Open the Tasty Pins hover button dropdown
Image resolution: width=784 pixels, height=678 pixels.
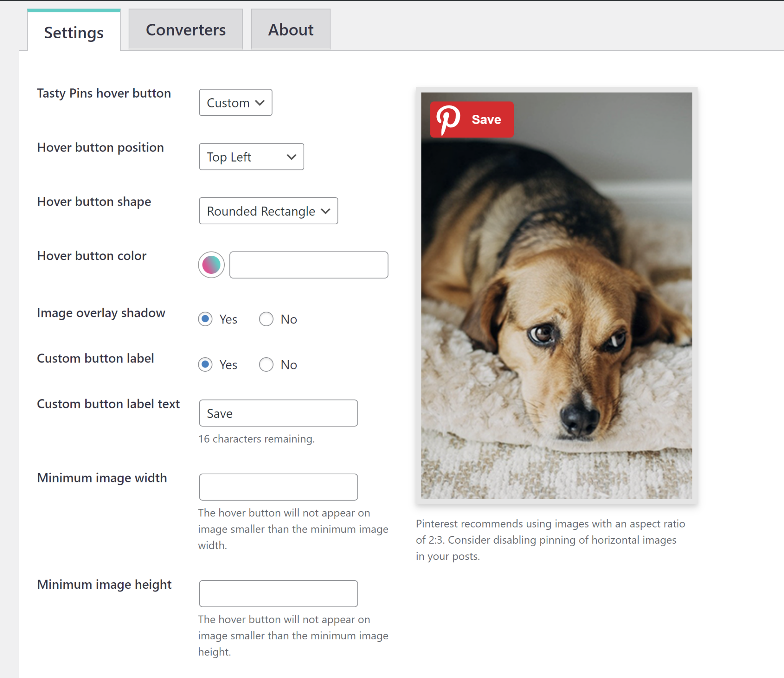(235, 102)
